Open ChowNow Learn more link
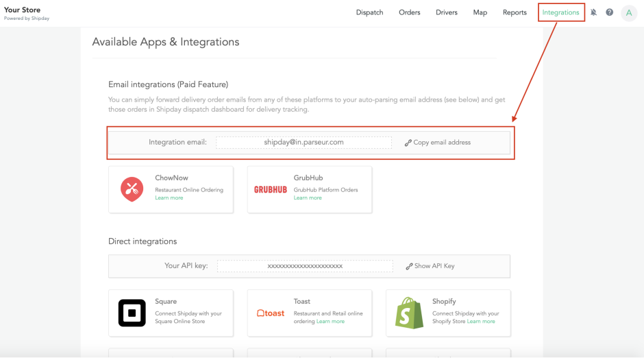This screenshot has width=644, height=358. click(169, 198)
